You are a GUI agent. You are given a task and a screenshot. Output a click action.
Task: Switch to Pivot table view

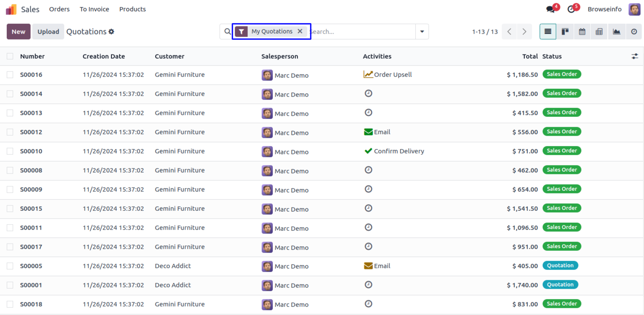tap(599, 32)
